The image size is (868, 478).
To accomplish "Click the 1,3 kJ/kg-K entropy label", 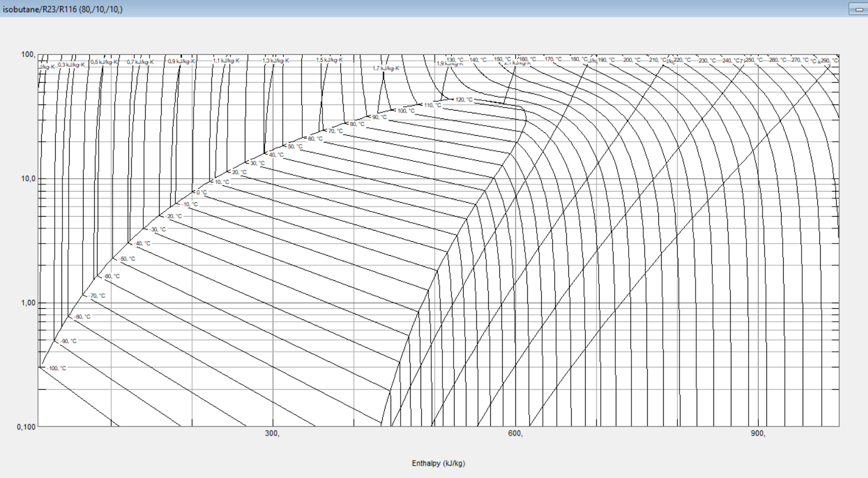I will click(x=276, y=60).
